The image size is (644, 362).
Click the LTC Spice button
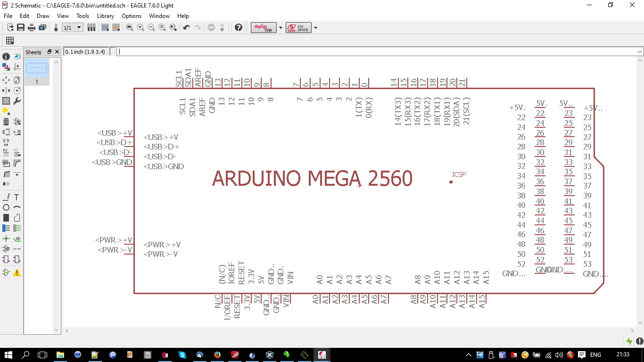pos(298,27)
